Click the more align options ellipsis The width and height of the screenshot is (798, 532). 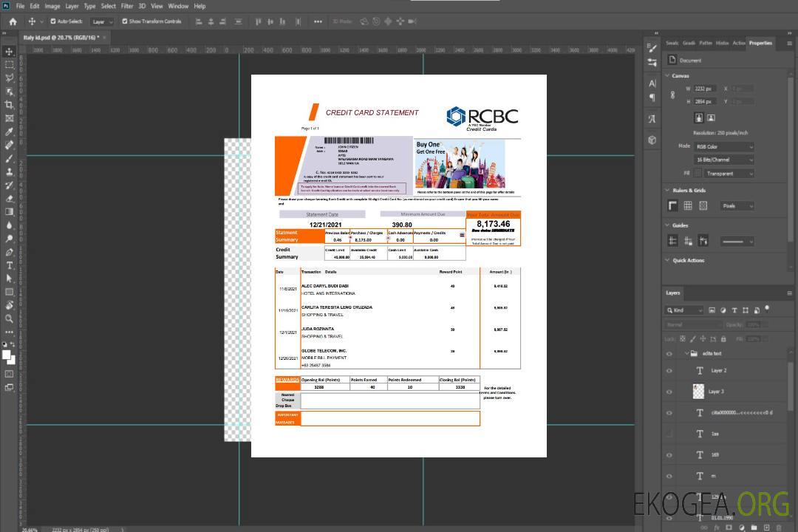click(318, 21)
